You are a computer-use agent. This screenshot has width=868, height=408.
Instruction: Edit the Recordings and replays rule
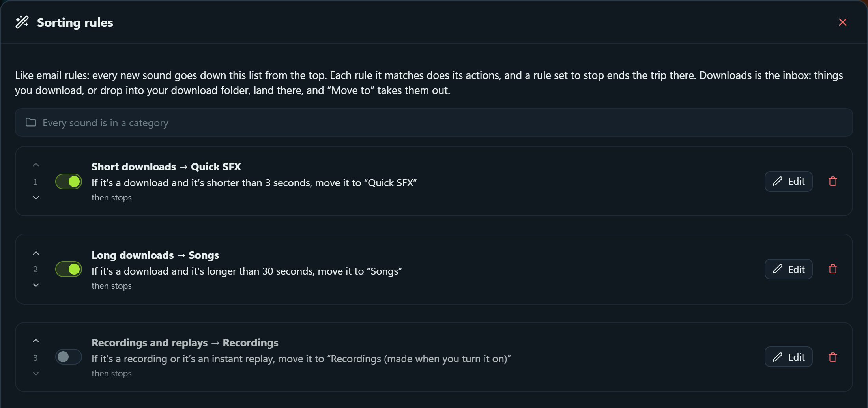coord(788,357)
